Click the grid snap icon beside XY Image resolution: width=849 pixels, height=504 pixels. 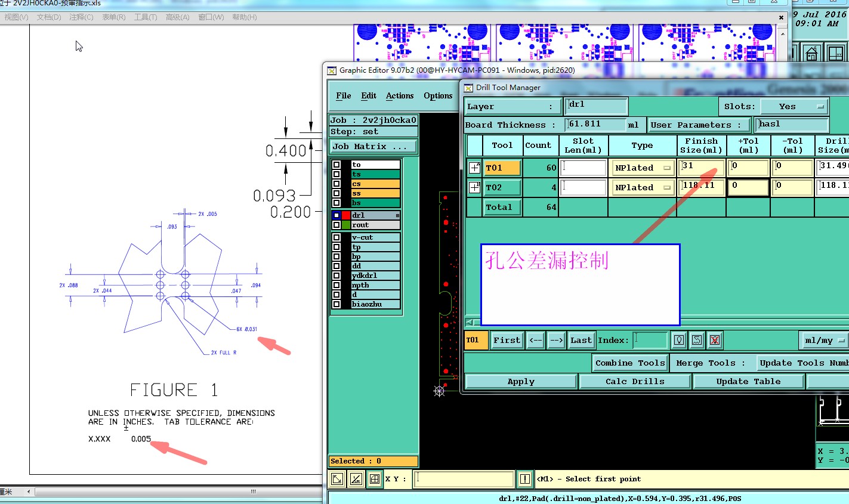tap(375, 478)
